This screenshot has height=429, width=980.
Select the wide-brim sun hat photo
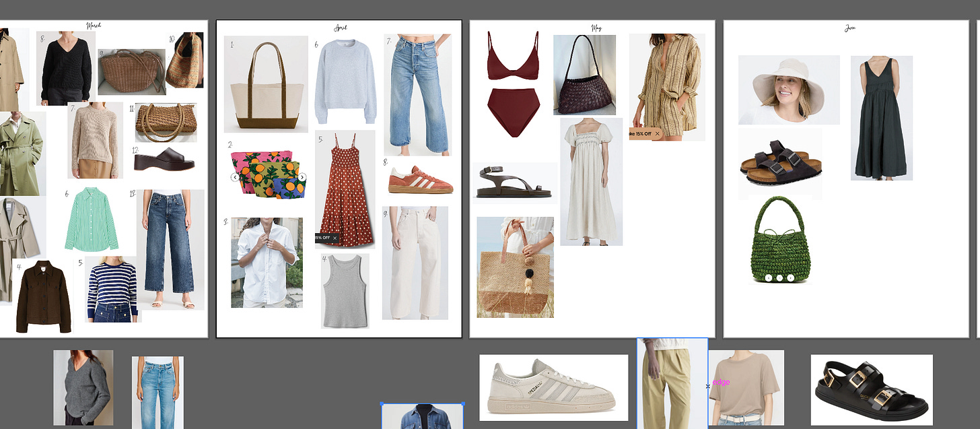pyautogui.click(x=789, y=90)
